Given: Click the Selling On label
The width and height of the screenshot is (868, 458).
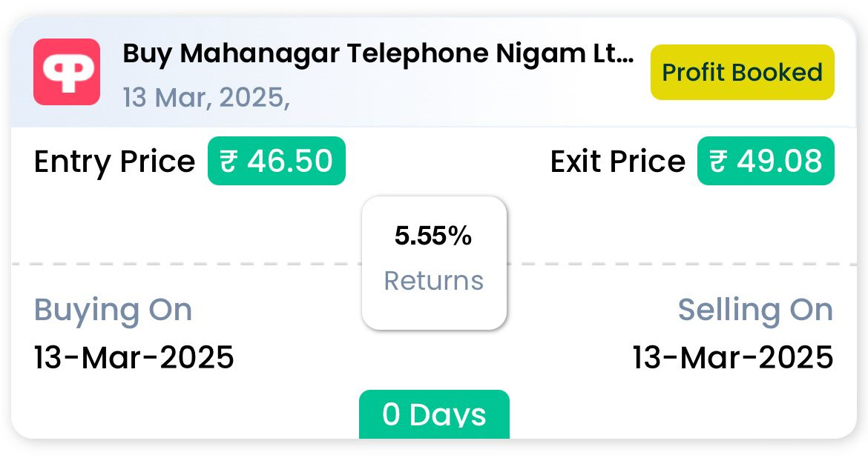Looking at the screenshot, I should [756, 310].
